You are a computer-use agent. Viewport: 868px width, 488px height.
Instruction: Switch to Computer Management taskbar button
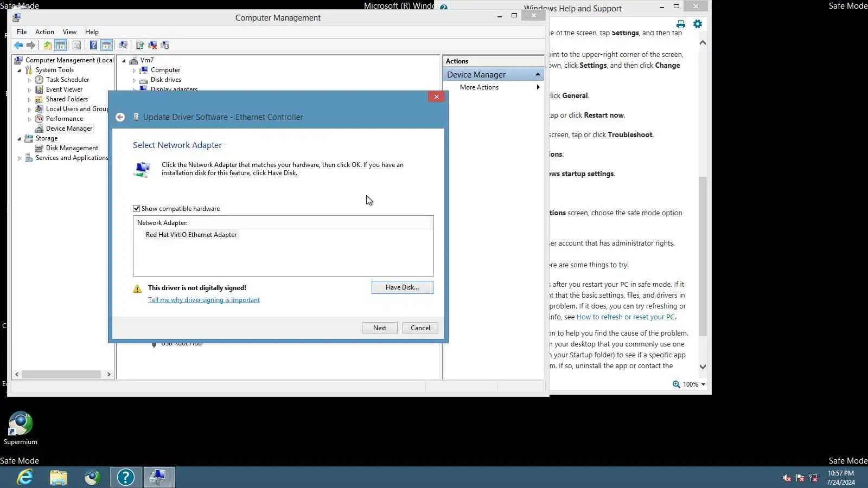(x=158, y=477)
